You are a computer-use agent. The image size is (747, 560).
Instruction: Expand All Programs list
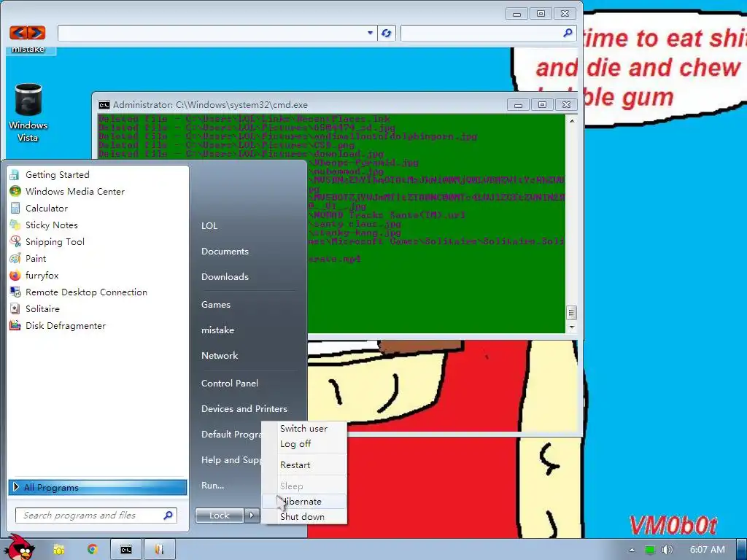[x=98, y=487]
